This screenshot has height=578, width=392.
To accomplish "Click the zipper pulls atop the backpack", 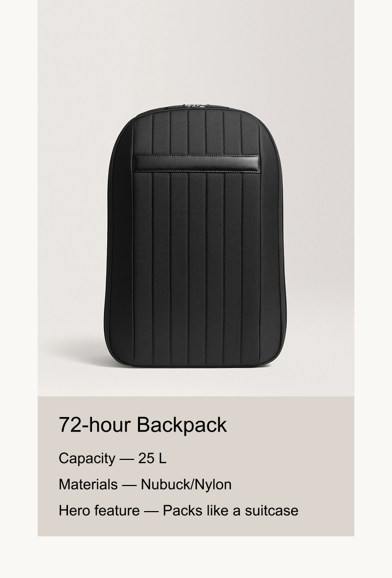I will click(x=195, y=106).
